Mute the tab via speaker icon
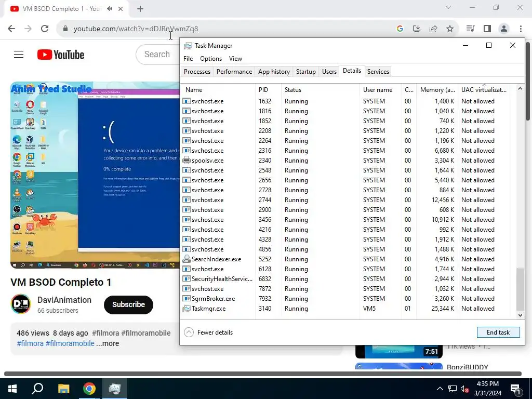 click(x=109, y=9)
